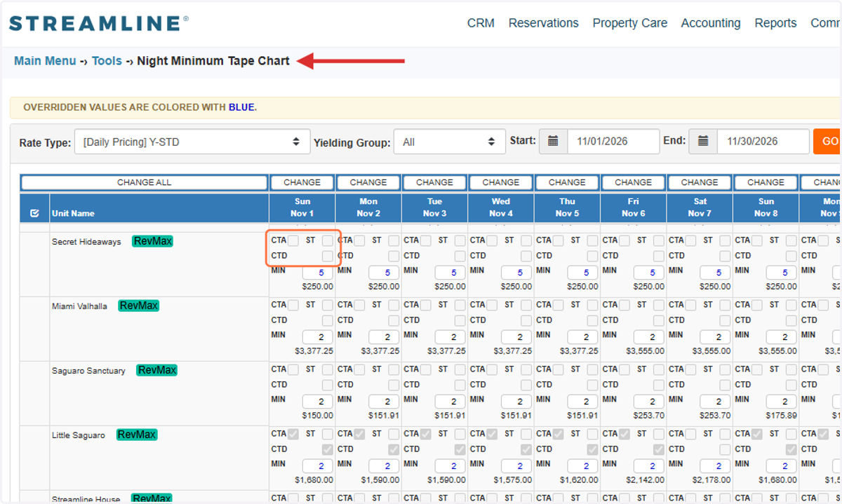842x504 pixels.
Task: Open the Reservations menu
Action: coord(544,23)
